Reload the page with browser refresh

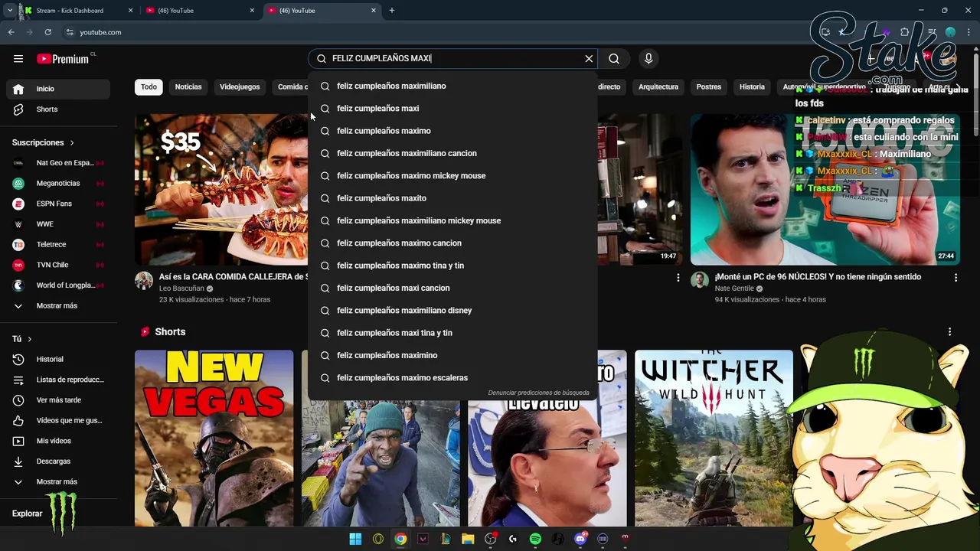coord(47,32)
